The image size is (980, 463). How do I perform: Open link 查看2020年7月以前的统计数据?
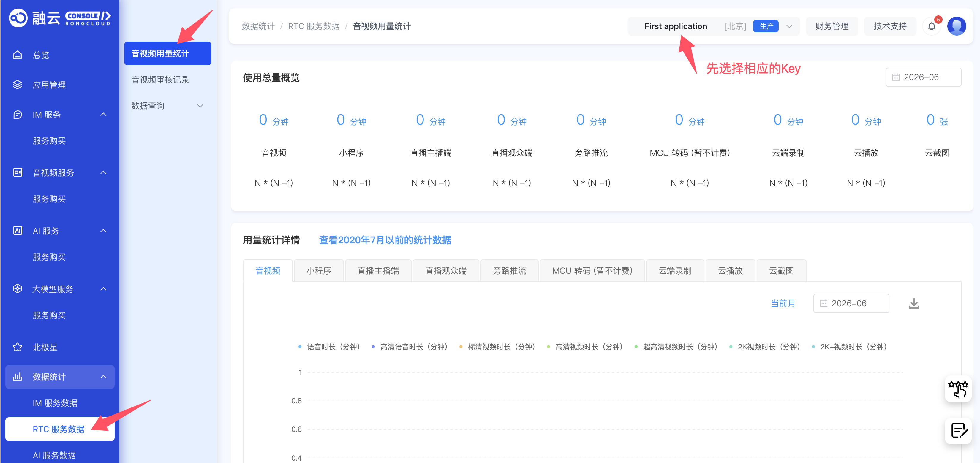click(385, 240)
